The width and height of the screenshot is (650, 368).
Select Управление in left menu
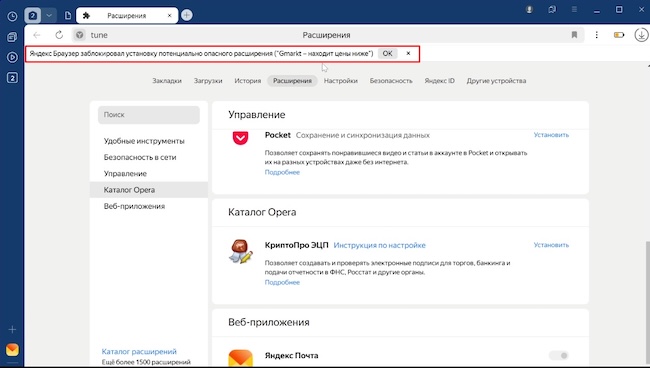click(x=125, y=174)
